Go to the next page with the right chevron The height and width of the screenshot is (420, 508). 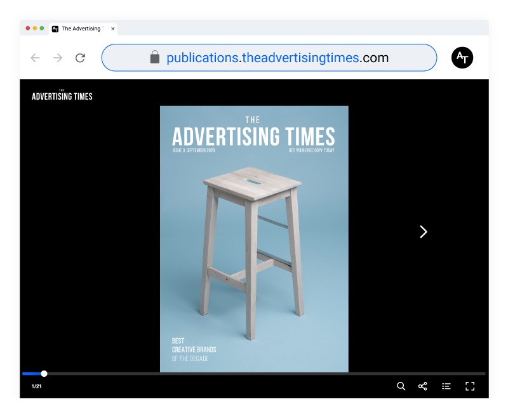[x=424, y=232]
